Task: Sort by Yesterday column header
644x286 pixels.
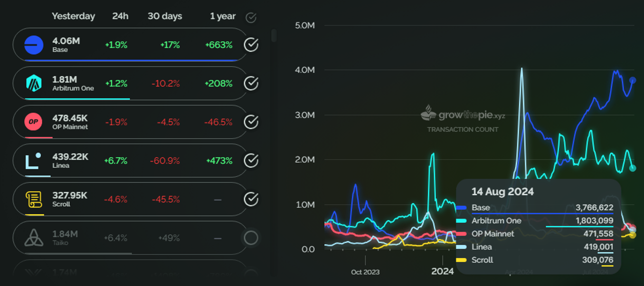Action: pos(73,16)
